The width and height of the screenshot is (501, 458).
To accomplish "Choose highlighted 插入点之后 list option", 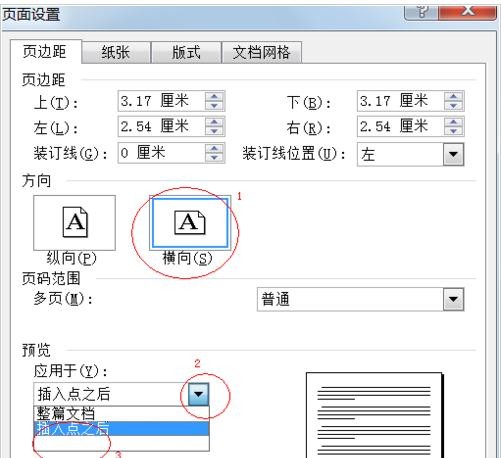I will [x=122, y=428].
